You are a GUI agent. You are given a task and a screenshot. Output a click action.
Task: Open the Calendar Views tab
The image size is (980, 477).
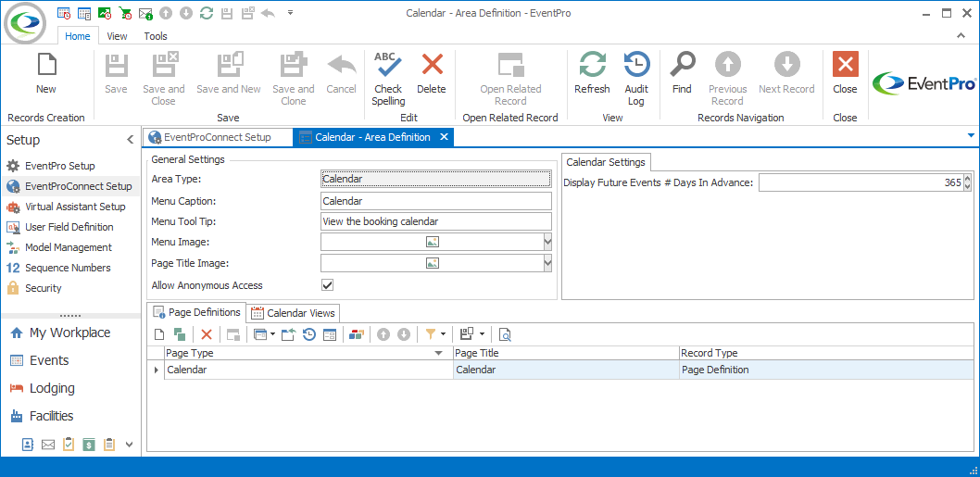click(293, 313)
